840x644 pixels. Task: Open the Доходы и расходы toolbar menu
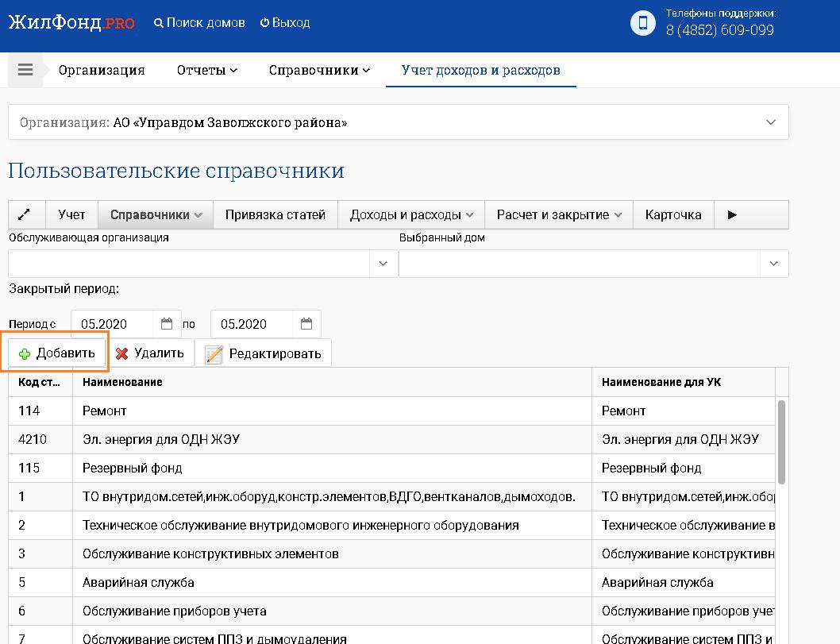point(411,214)
